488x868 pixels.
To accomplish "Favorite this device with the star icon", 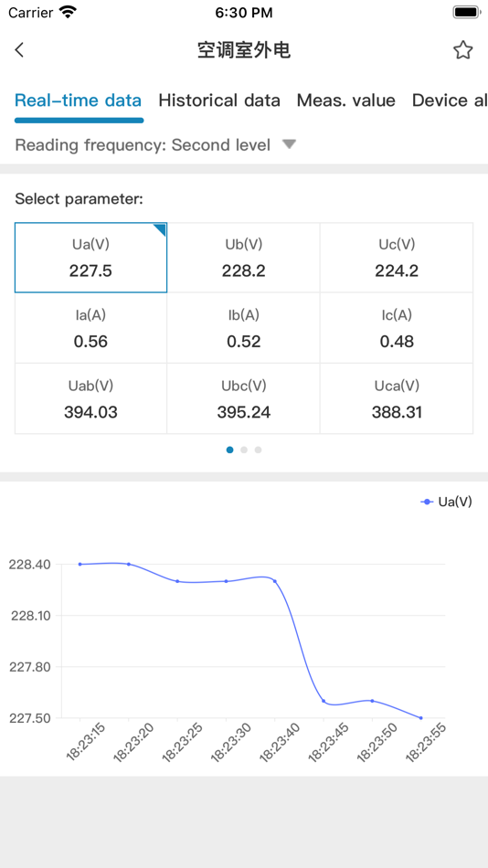I will click(462, 50).
